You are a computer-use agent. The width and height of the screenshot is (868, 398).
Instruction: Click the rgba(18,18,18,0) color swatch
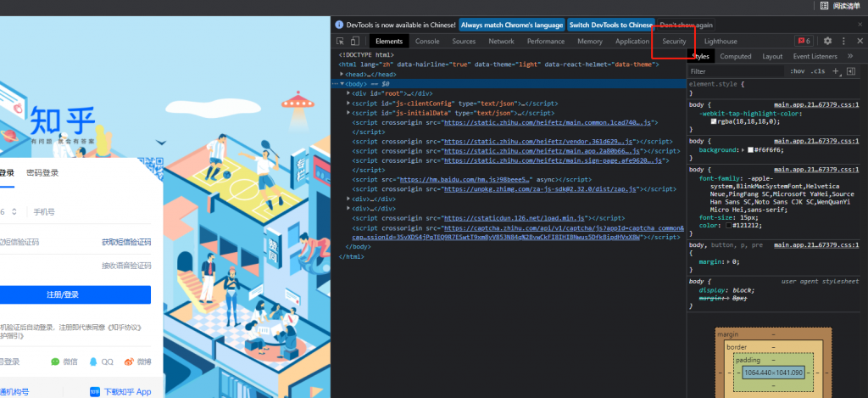click(714, 121)
